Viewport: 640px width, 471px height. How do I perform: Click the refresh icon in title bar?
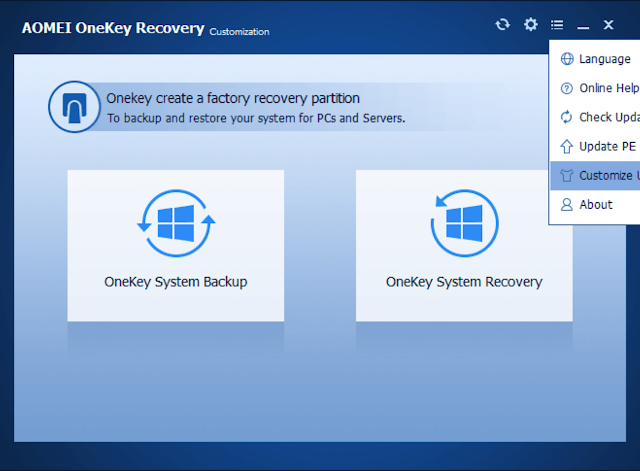point(502,25)
